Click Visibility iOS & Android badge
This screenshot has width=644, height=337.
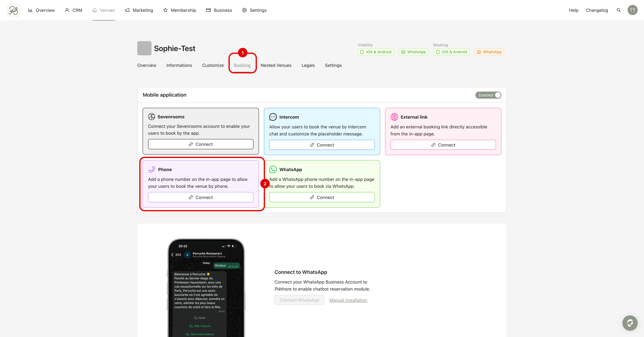(x=376, y=52)
